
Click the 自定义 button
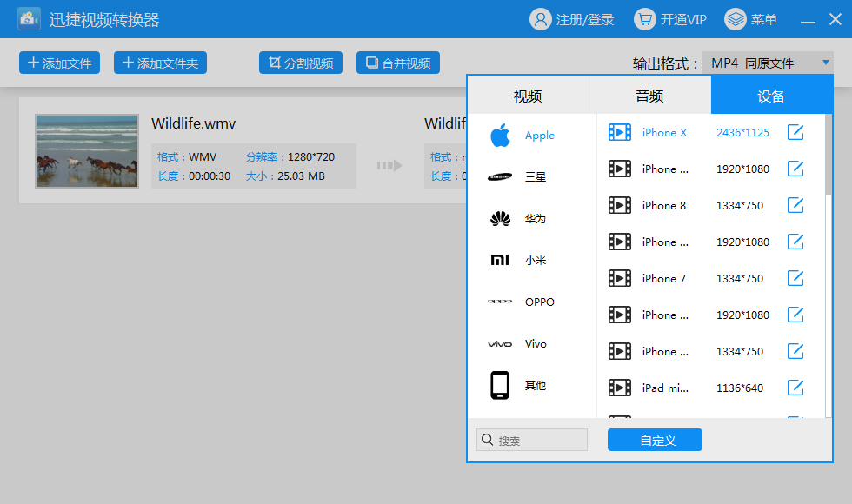pyautogui.click(x=655, y=440)
